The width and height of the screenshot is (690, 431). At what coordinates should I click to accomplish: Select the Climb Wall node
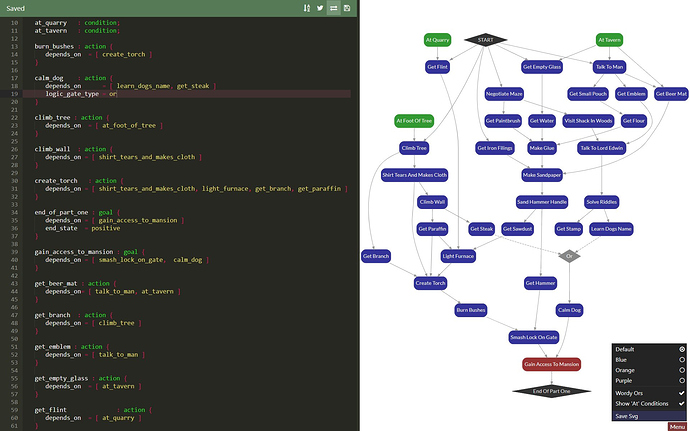click(x=432, y=202)
